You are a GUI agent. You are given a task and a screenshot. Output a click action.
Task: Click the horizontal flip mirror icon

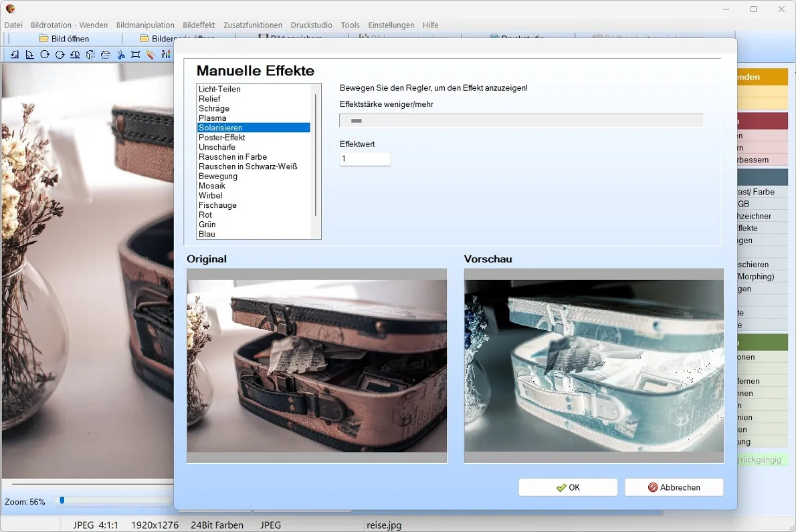point(90,54)
